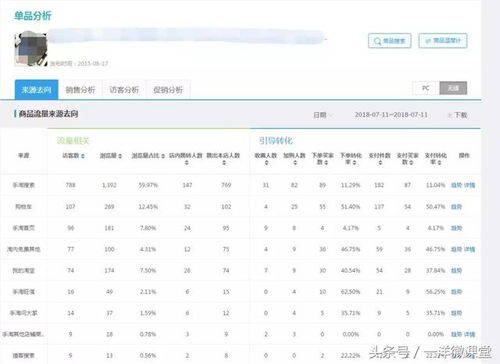500x364 pixels.
Task: Click the date range 2018-07-11~2018-07-11
Action: click(391, 115)
